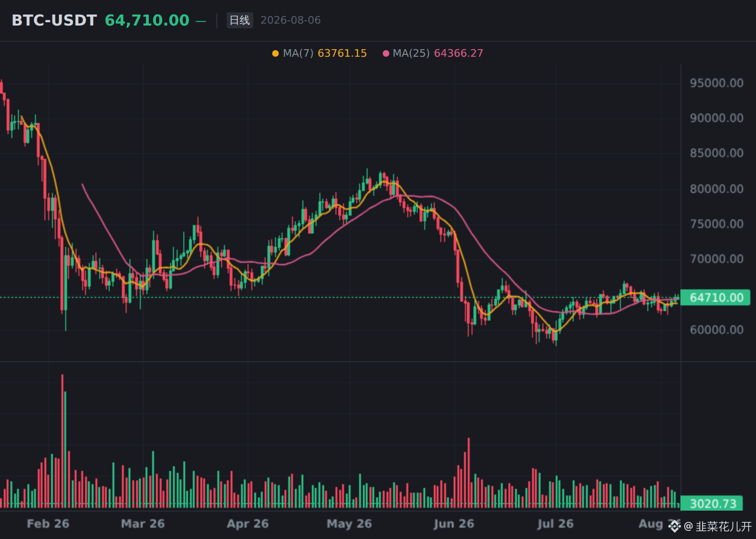Image resolution: width=756 pixels, height=539 pixels.
Task: Click the 80000.00 price axis label
Action: 716,189
